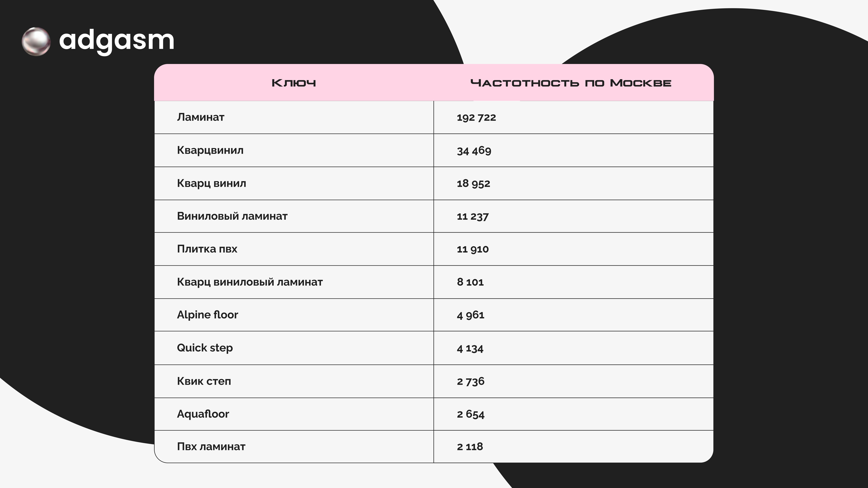Select the Частотность по Москве column header
This screenshot has width=868, height=488.
pyautogui.click(x=571, y=83)
